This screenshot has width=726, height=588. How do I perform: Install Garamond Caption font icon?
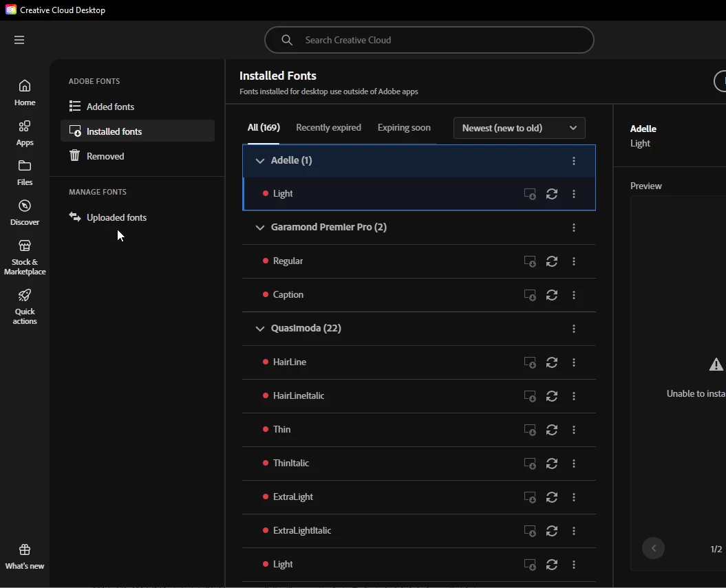pyautogui.click(x=530, y=295)
